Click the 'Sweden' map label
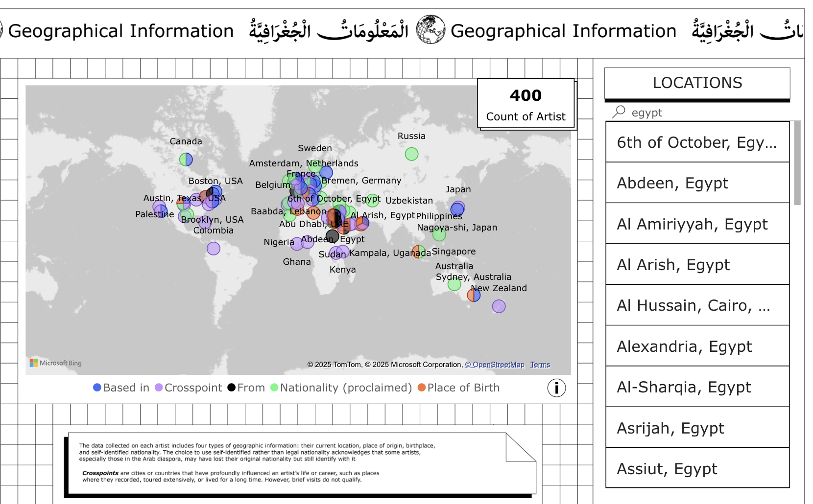This screenshot has height=504, width=813. 315,148
